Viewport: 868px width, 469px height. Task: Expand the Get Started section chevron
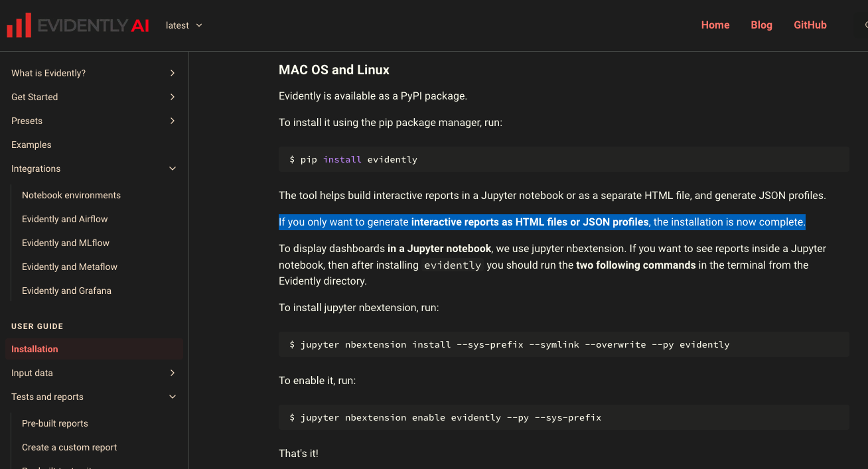click(172, 97)
